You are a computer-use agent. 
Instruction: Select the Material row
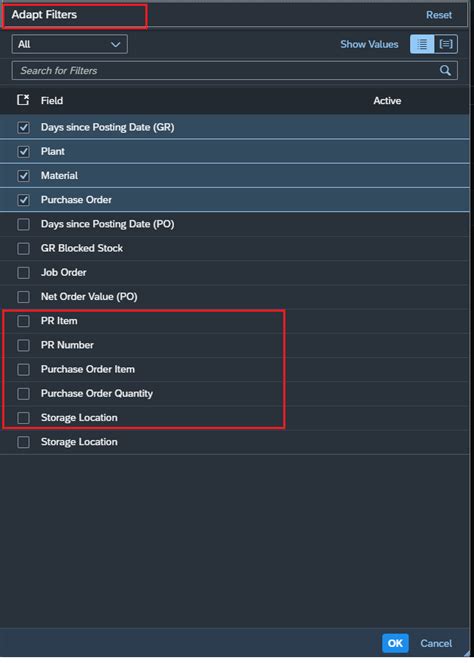click(235, 175)
